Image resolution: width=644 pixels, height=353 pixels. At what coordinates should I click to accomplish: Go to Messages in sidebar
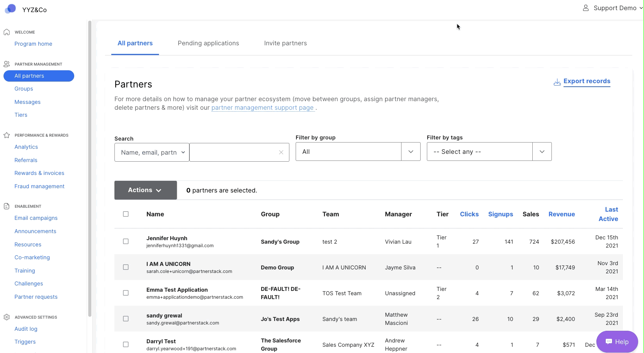(x=27, y=102)
